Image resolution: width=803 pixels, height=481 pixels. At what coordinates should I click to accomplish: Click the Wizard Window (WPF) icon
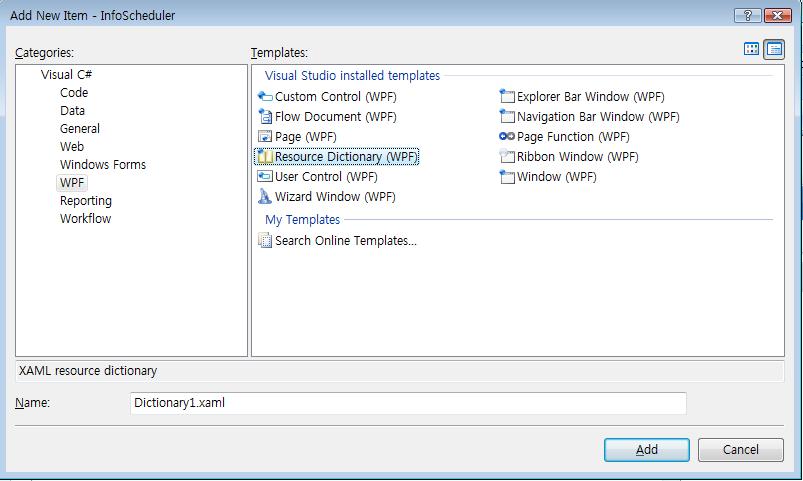pos(265,196)
